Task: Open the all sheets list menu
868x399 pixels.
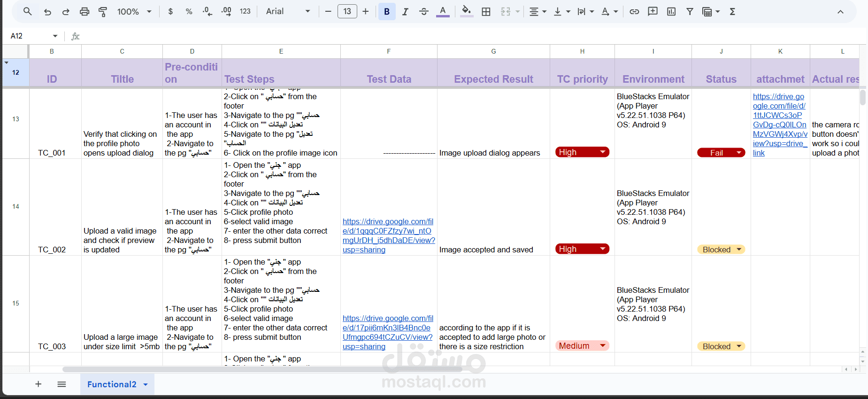Action: point(61,384)
